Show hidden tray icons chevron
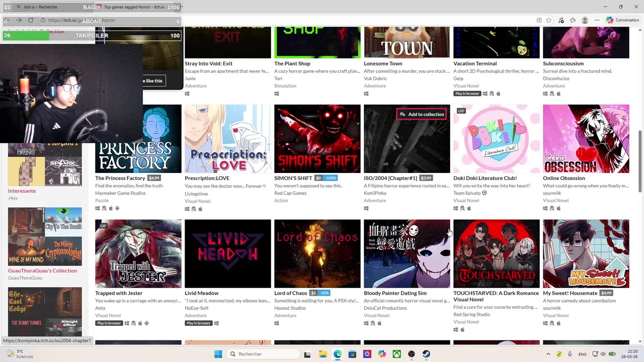The width and height of the screenshot is (644, 362). point(548,354)
